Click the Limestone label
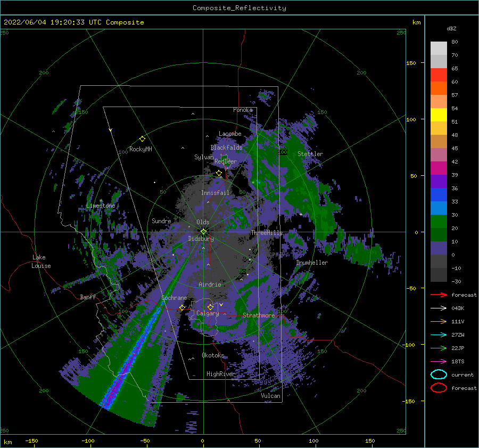 point(101,206)
